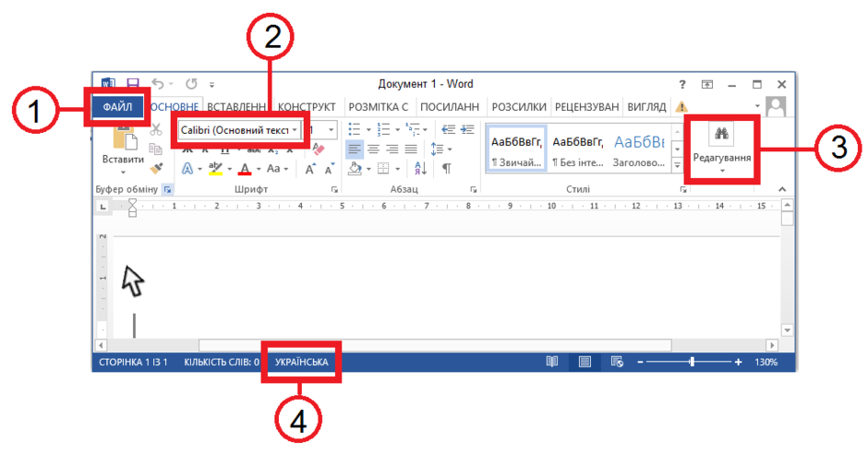Toggle Align Left paragraph alignment
The width and height of the screenshot is (868, 454).
pyautogui.click(x=355, y=149)
